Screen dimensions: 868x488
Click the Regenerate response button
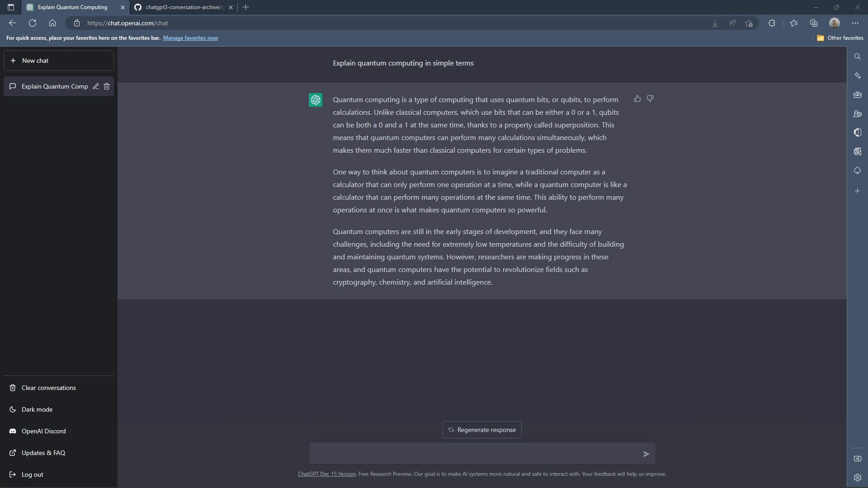tap(481, 430)
